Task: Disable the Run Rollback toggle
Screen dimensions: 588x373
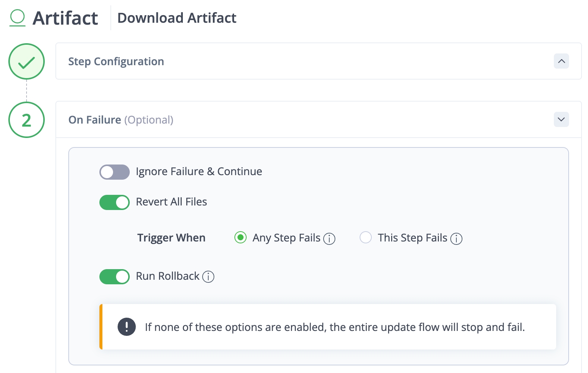Action: [115, 277]
